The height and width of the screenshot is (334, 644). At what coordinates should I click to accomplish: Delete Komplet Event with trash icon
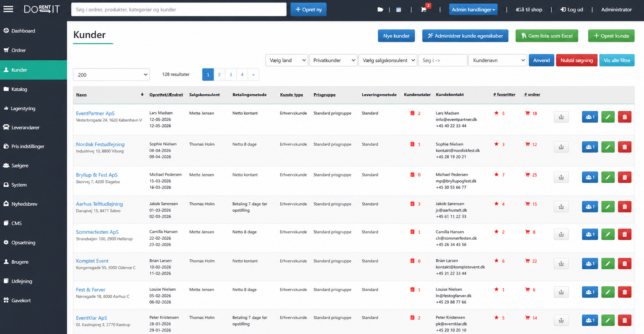click(625, 264)
